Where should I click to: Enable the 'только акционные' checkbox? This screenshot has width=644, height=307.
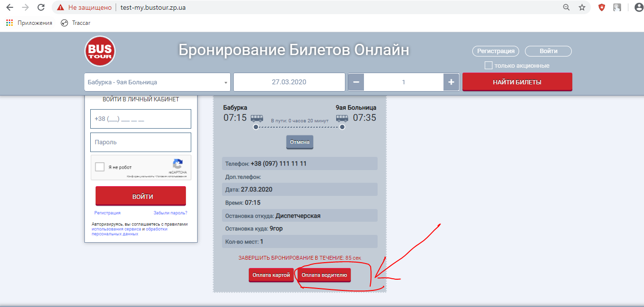[488, 65]
